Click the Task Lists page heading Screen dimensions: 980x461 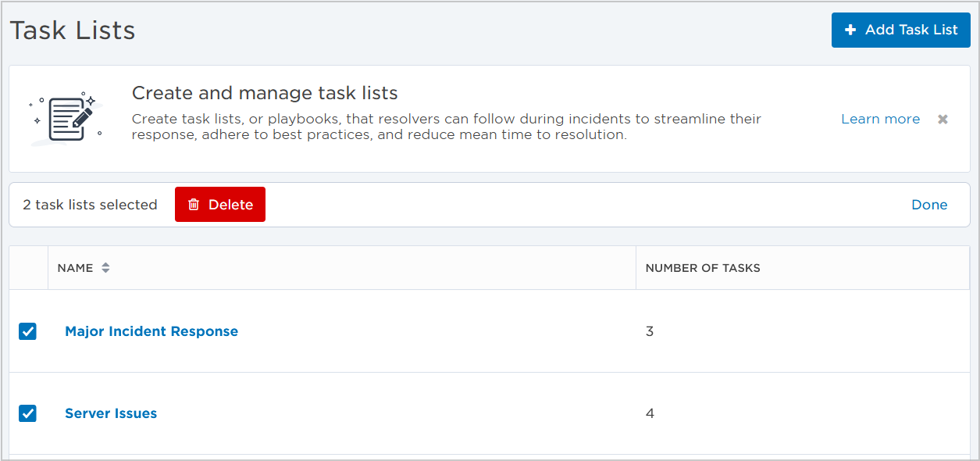coord(73,30)
